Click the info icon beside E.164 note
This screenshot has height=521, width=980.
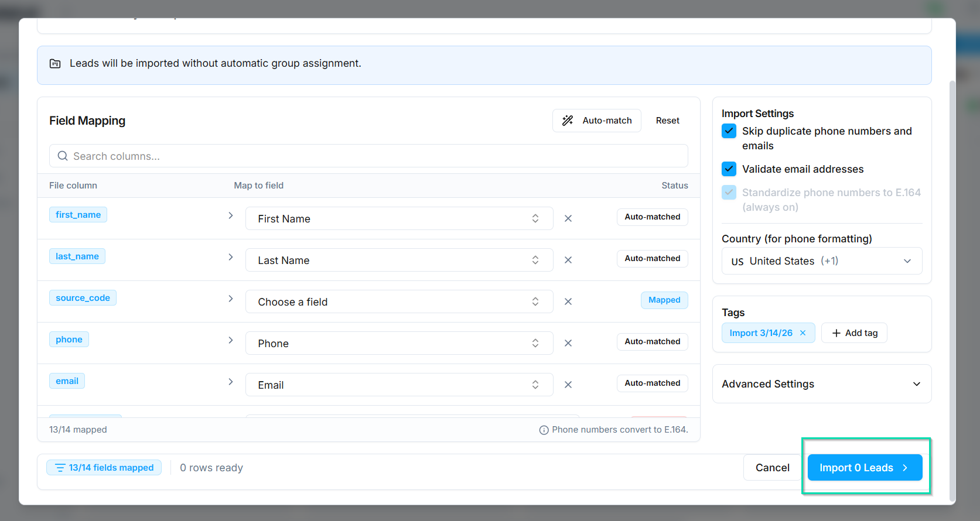tap(544, 430)
